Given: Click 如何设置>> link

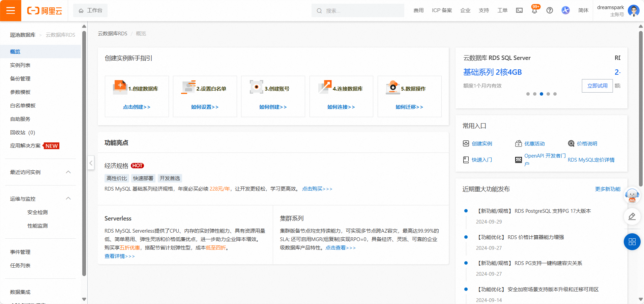Looking at the screenshot, I should point(205,107).
